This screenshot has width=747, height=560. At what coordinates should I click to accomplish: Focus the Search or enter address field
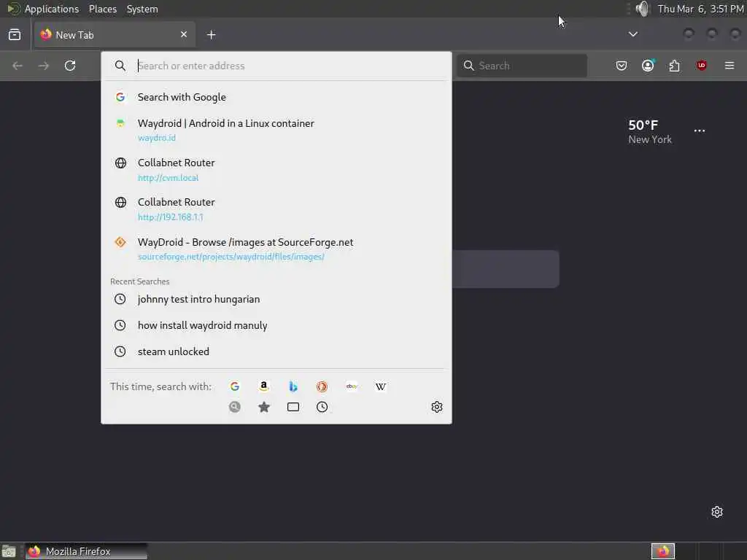click(276, 66)
